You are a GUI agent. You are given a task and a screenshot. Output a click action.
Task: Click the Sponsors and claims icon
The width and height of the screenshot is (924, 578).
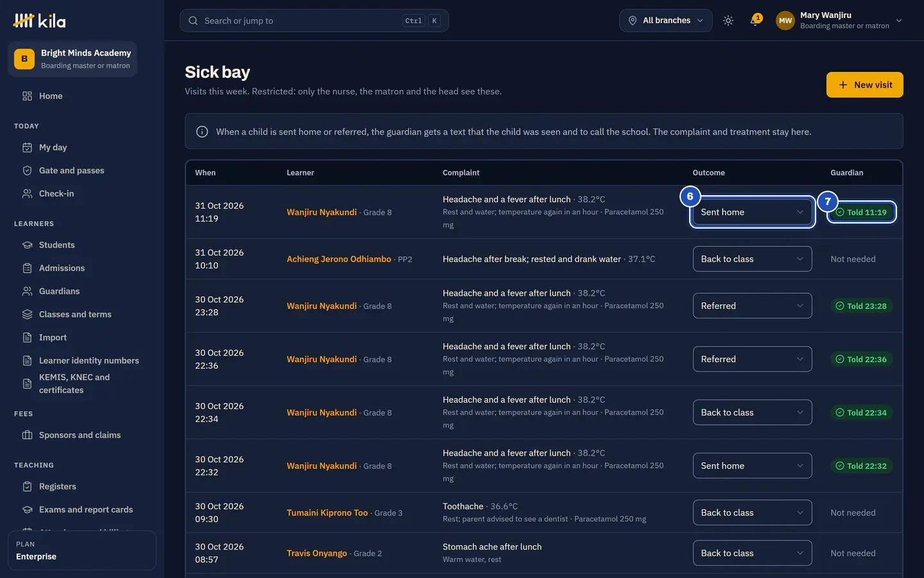pos(27,435)
